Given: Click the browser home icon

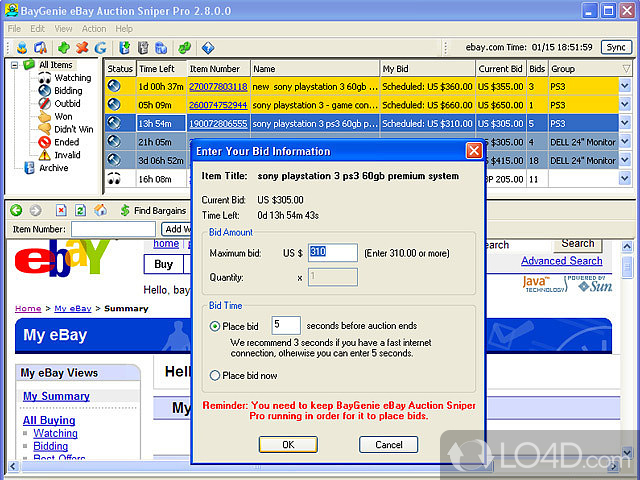Looking at the screenshot, I should (100, 210).
